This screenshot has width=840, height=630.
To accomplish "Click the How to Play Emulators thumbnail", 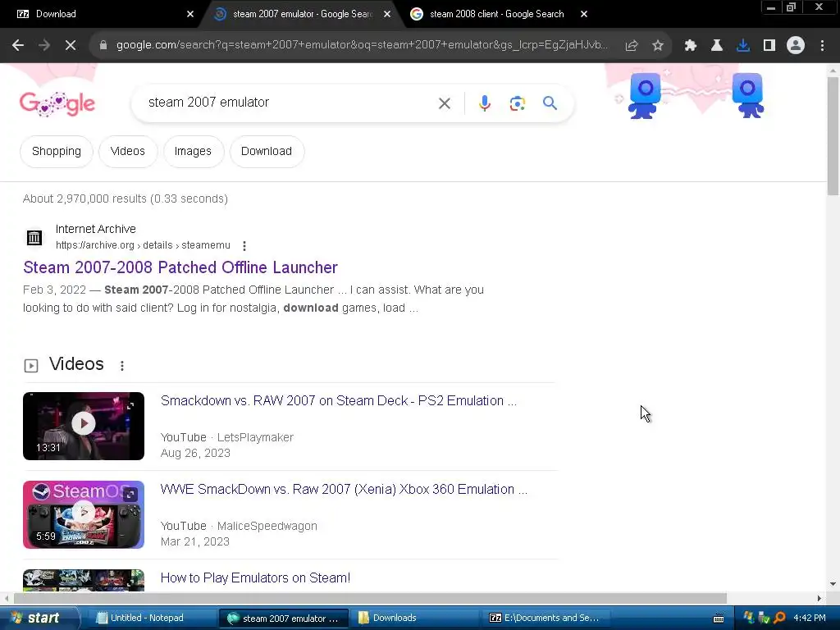I will coord(84,580).
